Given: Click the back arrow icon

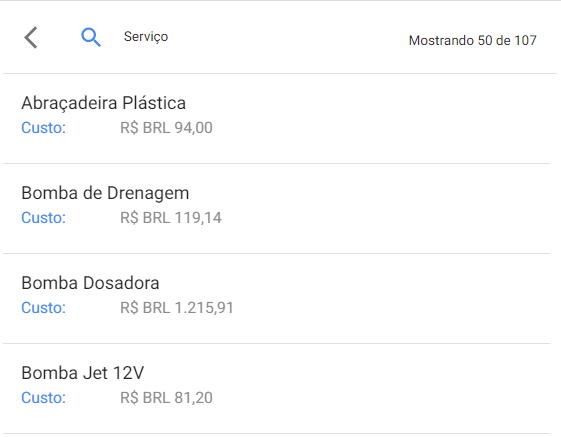Looking at the screenshot, I should [x=31, y=37].
